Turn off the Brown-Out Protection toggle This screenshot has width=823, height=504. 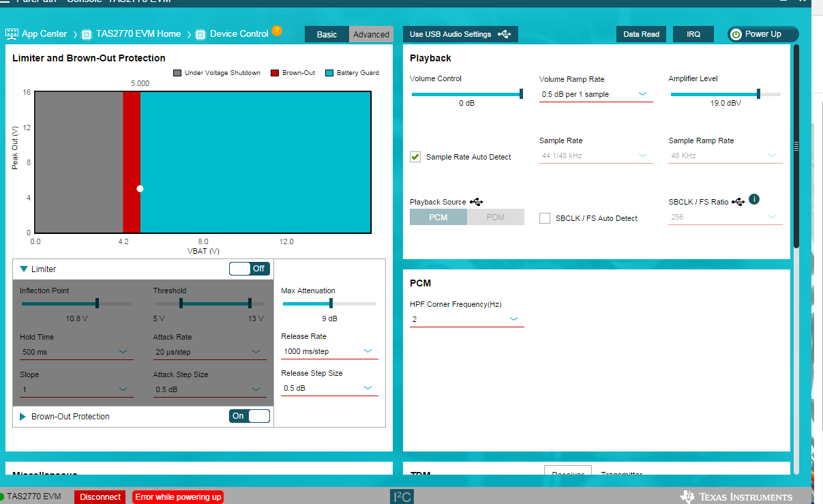pos(250,416)
